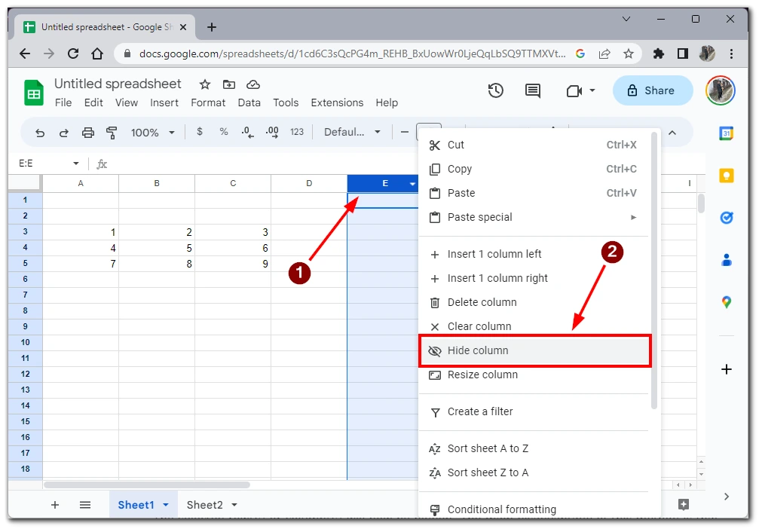Open column E header dropdown arrow
Image resolution: width=762 pixels, height=532 pixels.
[412, 184]
